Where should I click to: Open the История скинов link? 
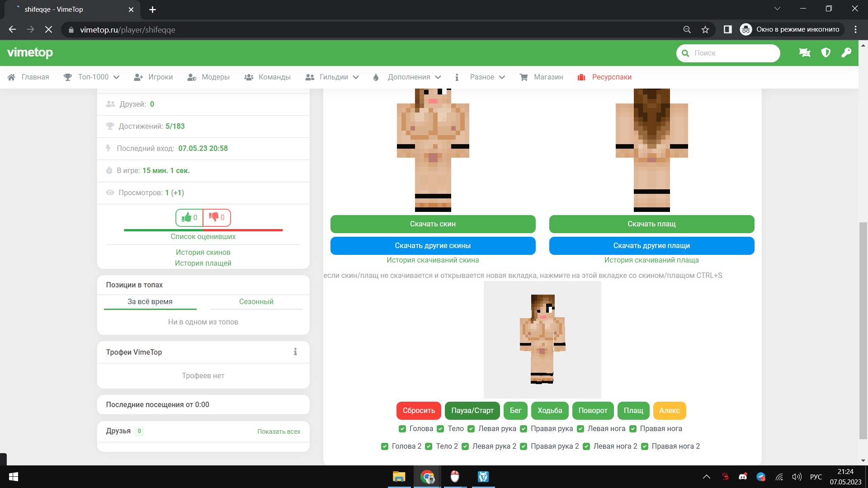tap(203, 253)
